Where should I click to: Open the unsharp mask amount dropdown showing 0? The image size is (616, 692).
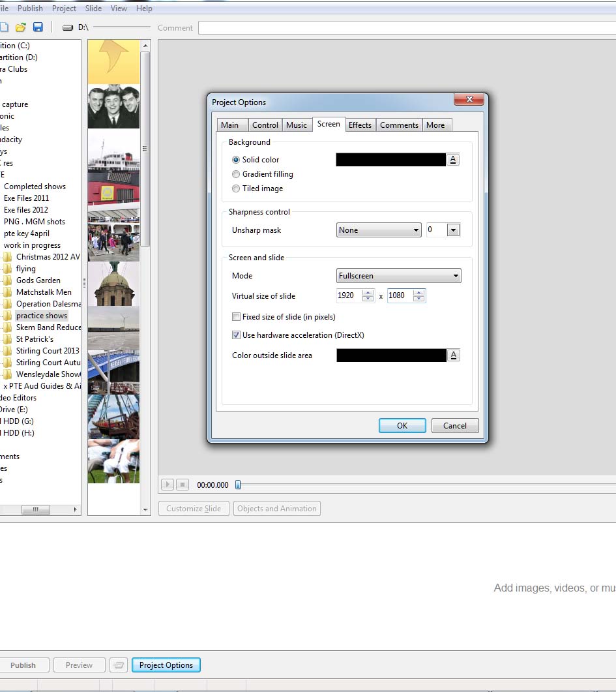coord(454,230)
